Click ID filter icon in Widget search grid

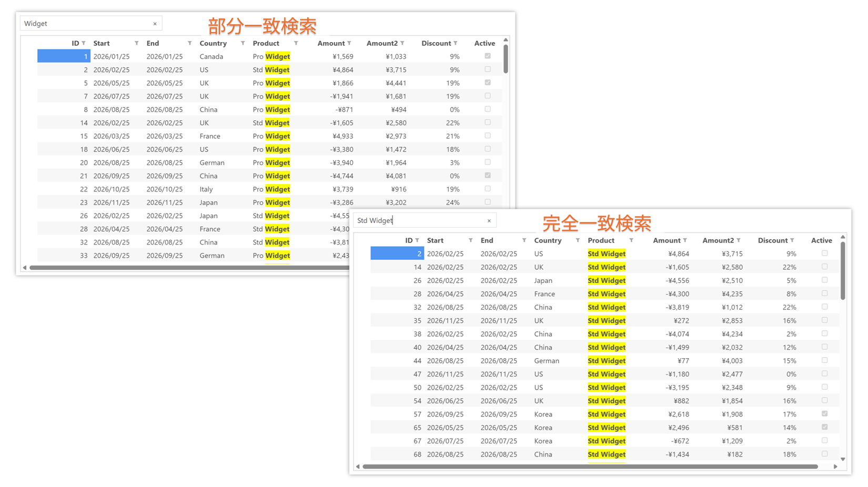coord(84,43)
